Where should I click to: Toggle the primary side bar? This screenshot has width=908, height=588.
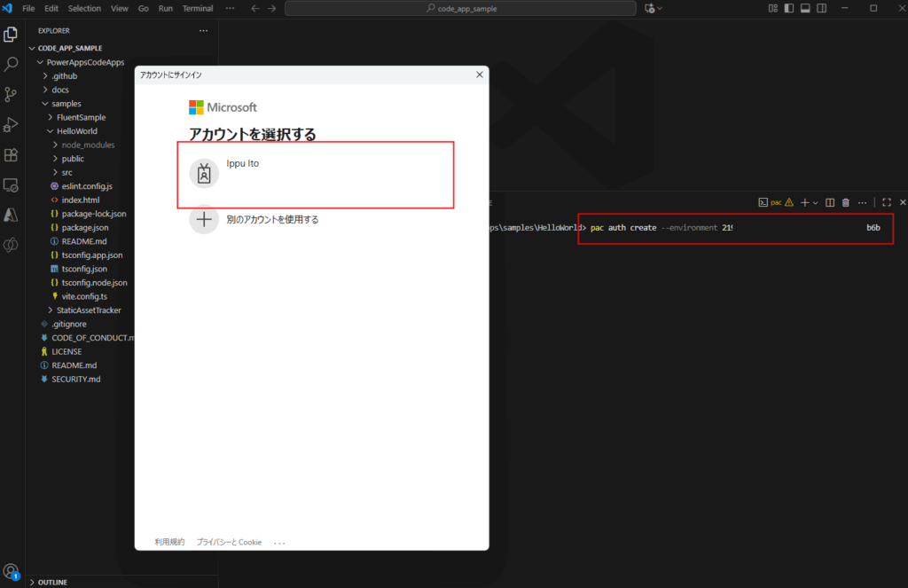pos(788,8)
